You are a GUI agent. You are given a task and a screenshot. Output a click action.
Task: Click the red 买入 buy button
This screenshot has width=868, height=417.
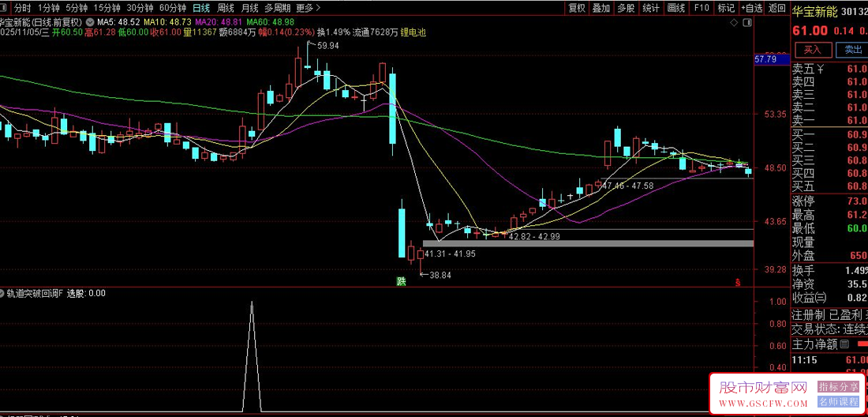point(813,49)
